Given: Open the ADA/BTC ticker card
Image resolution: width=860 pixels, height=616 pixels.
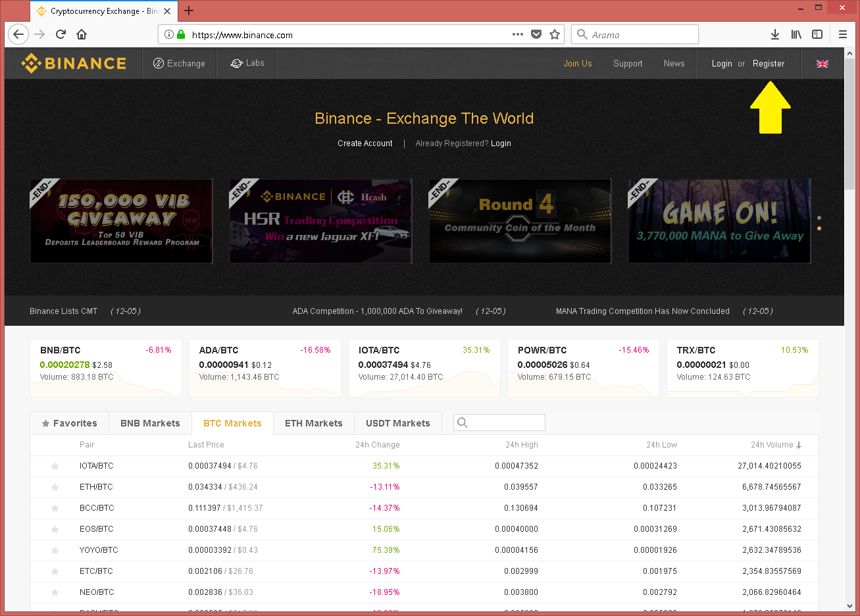Looking at the screenshot, I should tap(265, 369).
